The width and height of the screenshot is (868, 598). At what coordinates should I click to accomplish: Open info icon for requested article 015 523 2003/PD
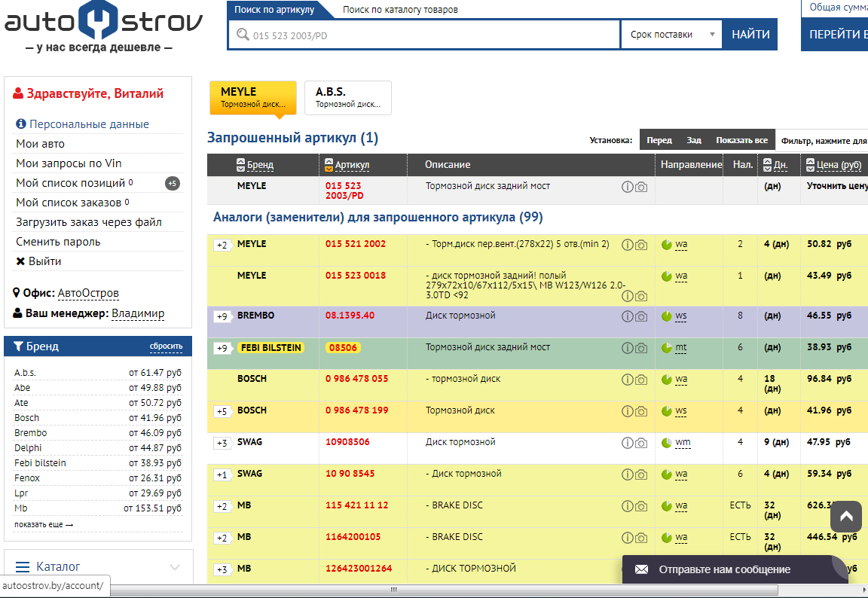pos(627,187)
